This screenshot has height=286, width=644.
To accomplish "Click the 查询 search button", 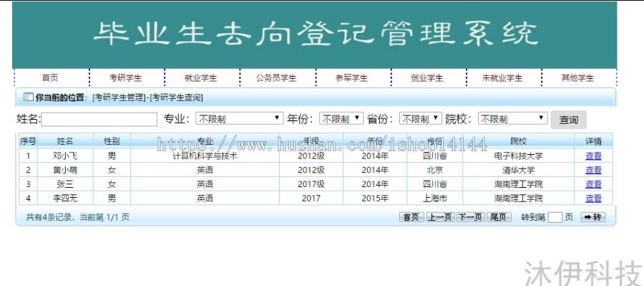I will pyautogui.click(x=568, y=120).
